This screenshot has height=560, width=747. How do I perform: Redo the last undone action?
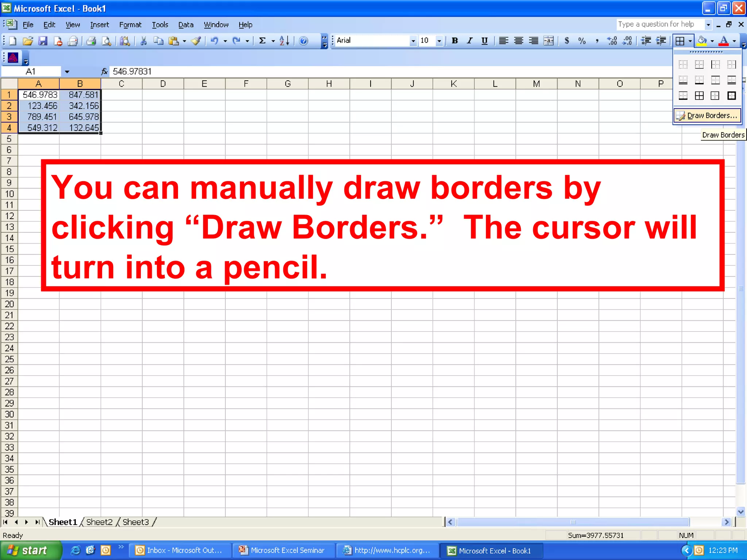(x=237, y=41)
